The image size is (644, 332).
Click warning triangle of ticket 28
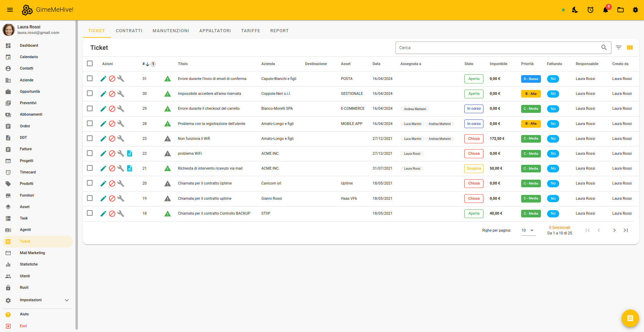167,124
